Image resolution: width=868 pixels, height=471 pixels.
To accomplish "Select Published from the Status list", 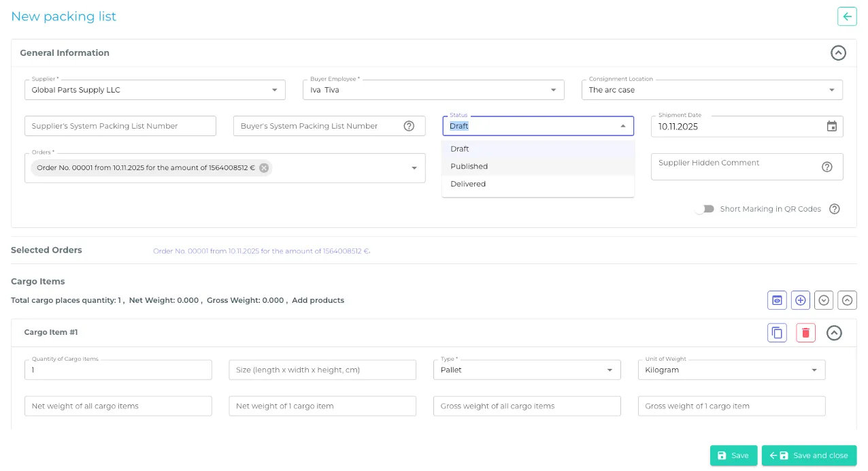I will 469,166.
